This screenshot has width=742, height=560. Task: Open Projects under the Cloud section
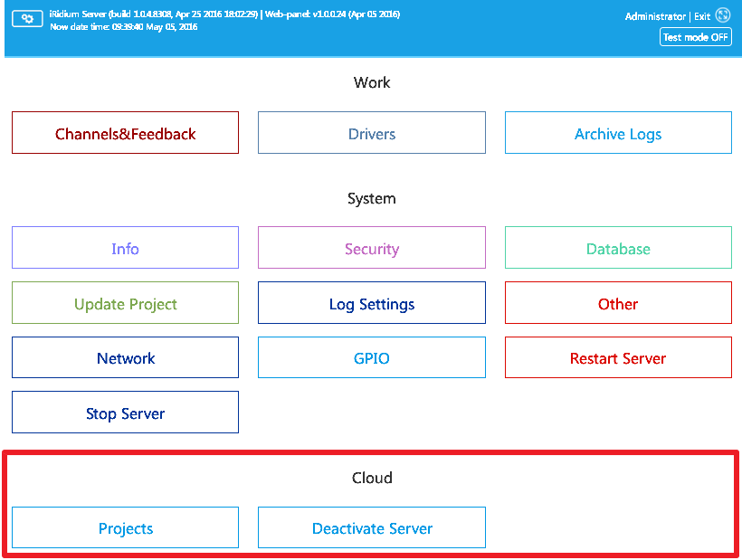124,528
